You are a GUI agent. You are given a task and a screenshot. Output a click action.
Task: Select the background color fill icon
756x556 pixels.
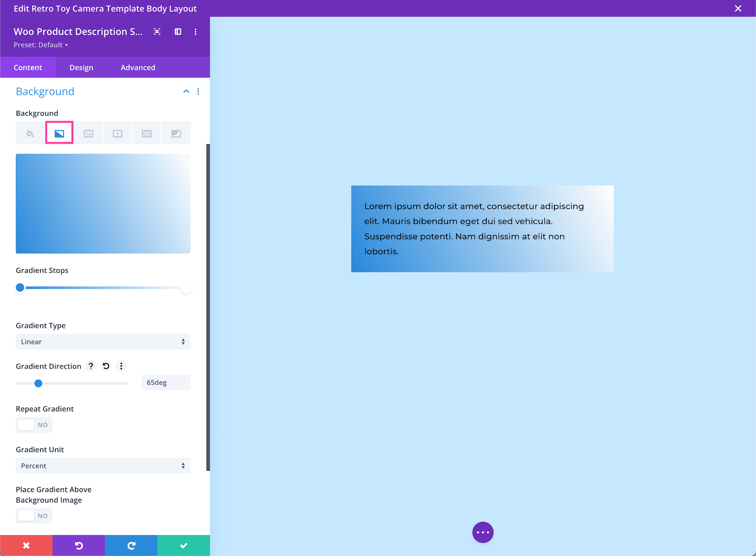coord(29,133)
